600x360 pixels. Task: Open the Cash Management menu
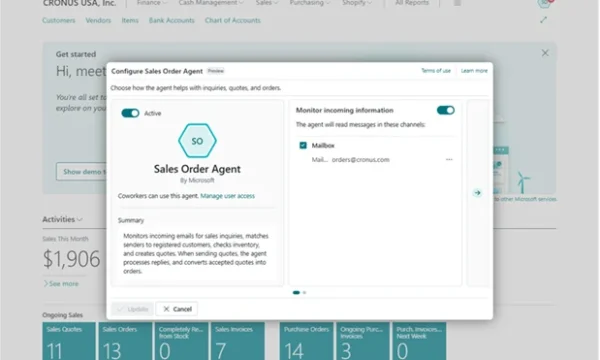(x=211, y=3)
